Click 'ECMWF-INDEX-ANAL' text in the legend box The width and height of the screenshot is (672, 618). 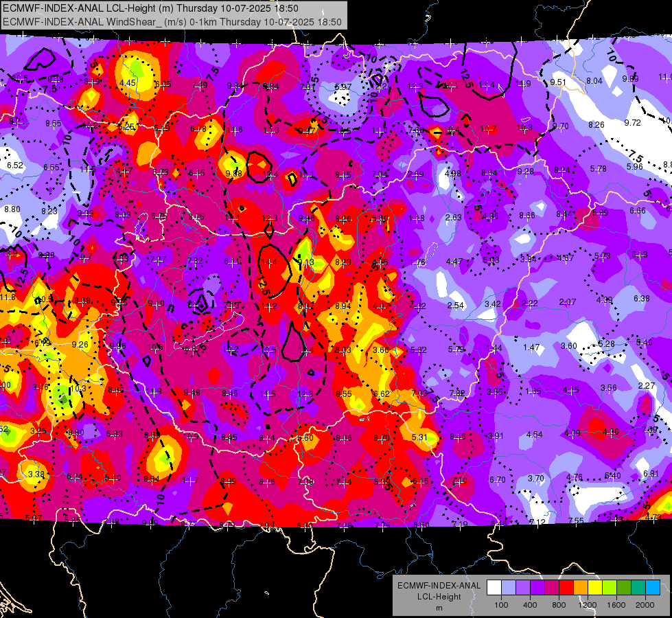(x=439, y=586)
